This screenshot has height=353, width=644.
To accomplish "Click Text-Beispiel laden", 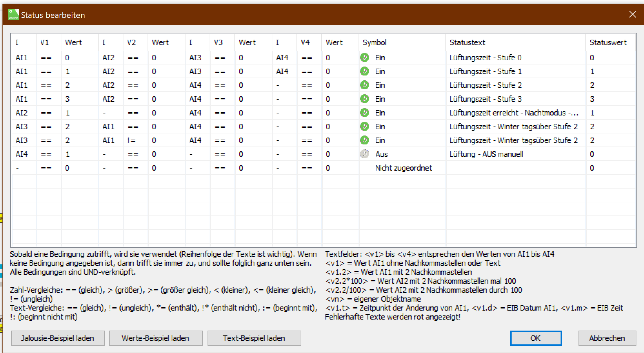I will point(254,338).
